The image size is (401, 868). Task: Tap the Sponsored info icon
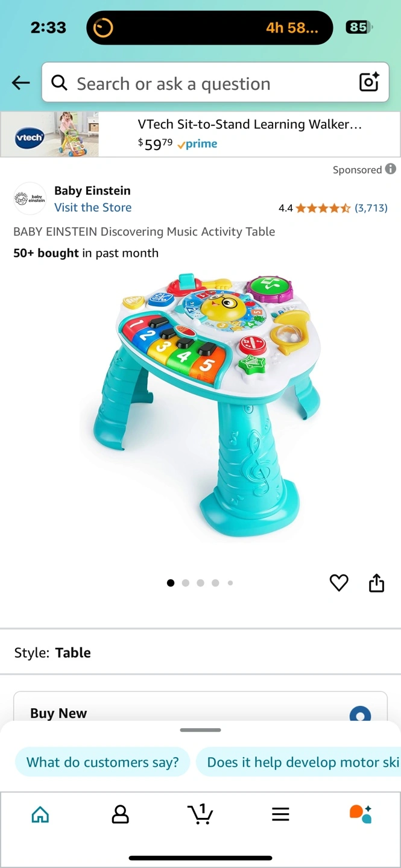(x=391, y=169)
